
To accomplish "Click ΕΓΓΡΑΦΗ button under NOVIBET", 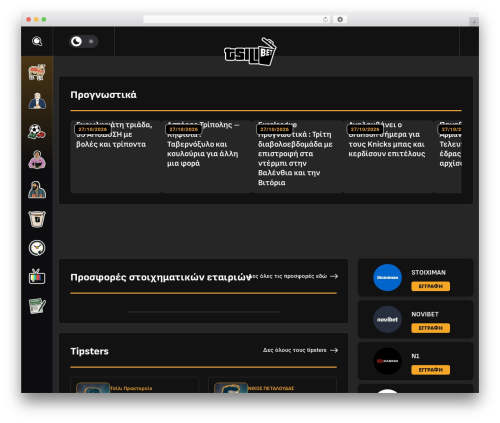I will tap(431, 328).
